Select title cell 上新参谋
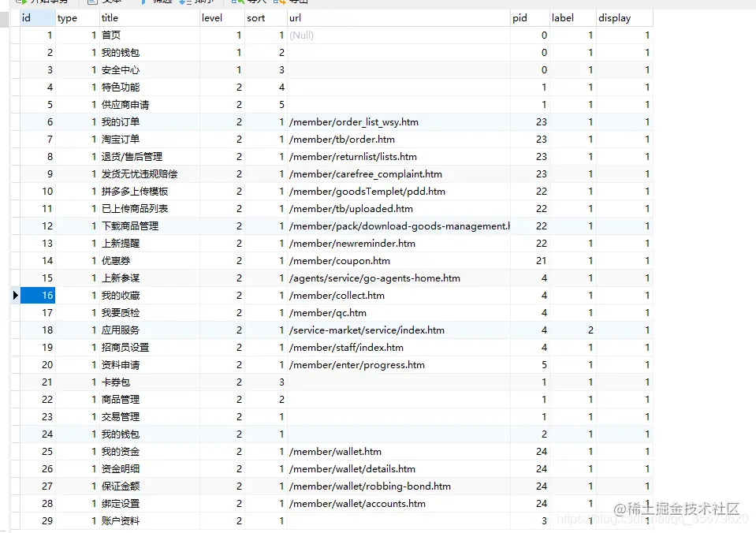Image resolution: width=756 pixels, height=533 pixels. click(150, 278)
